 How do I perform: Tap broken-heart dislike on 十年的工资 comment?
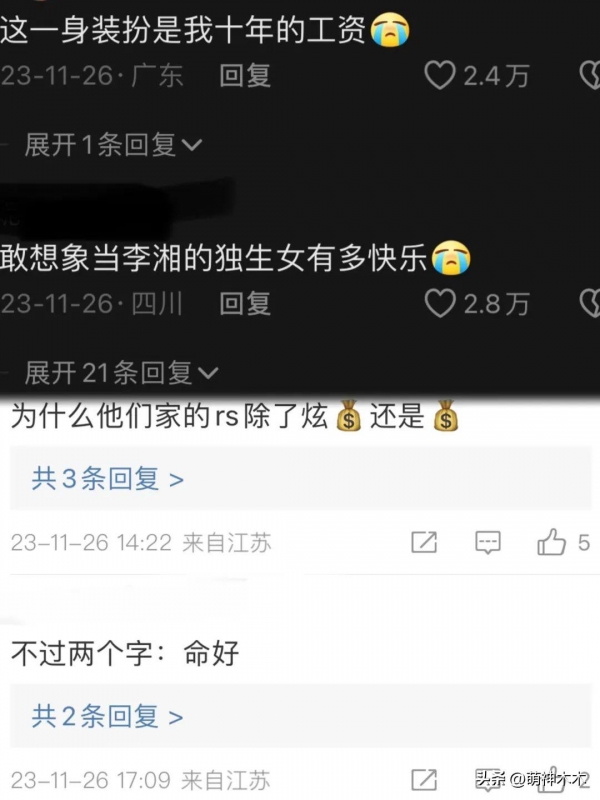click(590, 76)
